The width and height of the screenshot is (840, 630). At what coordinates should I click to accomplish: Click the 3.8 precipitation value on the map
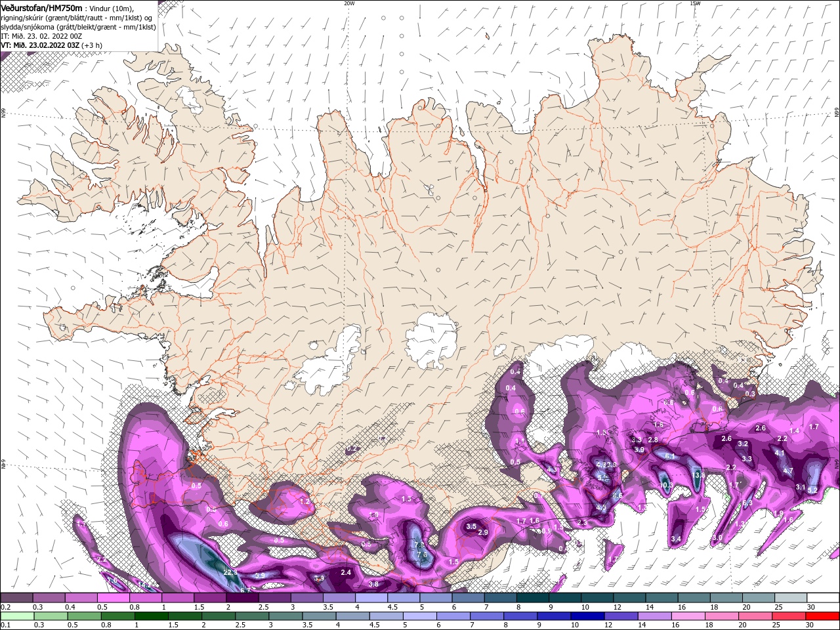373,584
